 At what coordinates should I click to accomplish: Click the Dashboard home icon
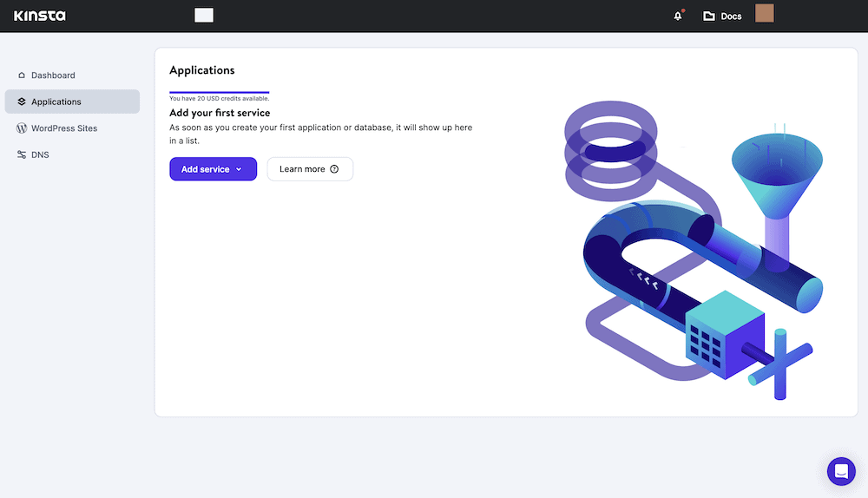[x=22, y=75]
